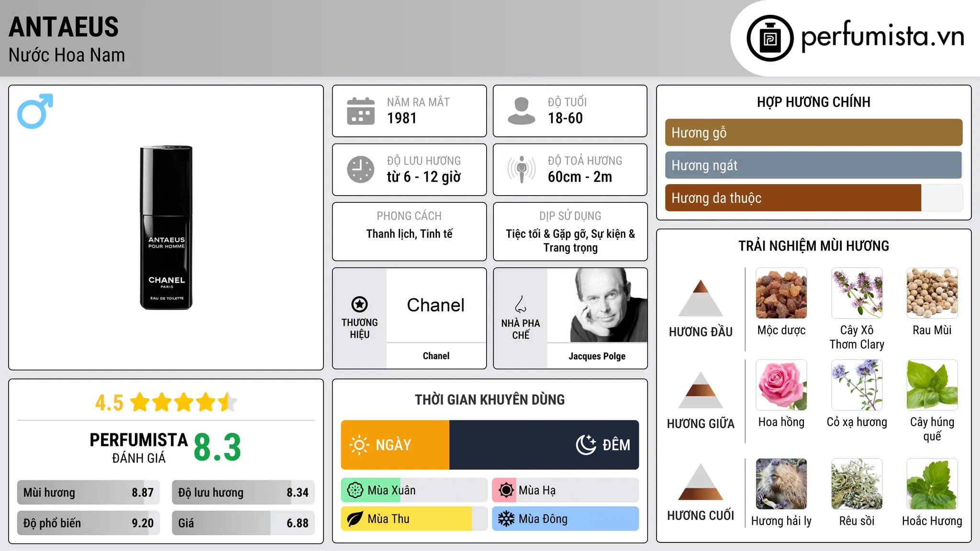Click the sun icon in the Ngày bar
This screenshot has height=551, width=980.
point(359,445)
